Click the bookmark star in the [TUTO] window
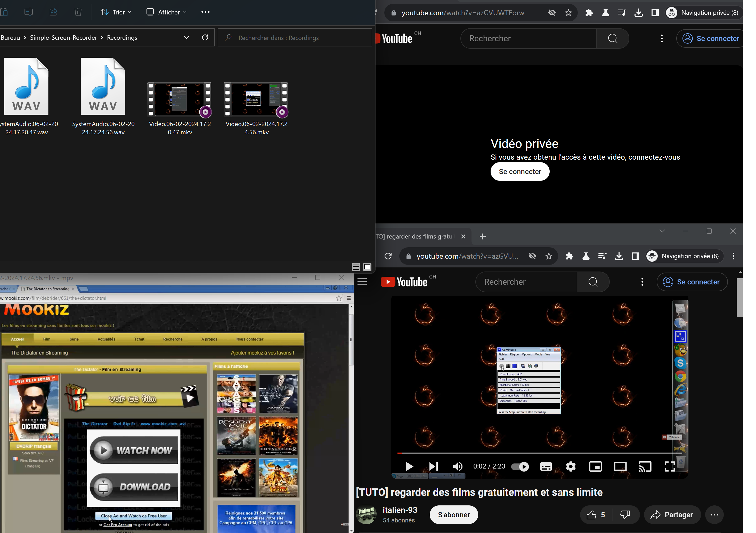Image resolution: width=756 pixels, height=533 pixels. pos(549,256)
